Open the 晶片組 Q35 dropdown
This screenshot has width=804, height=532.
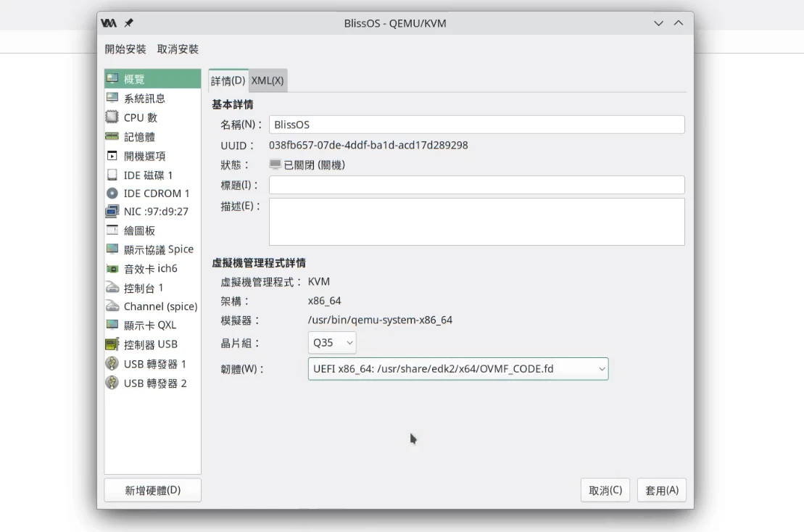coord(331,343)
